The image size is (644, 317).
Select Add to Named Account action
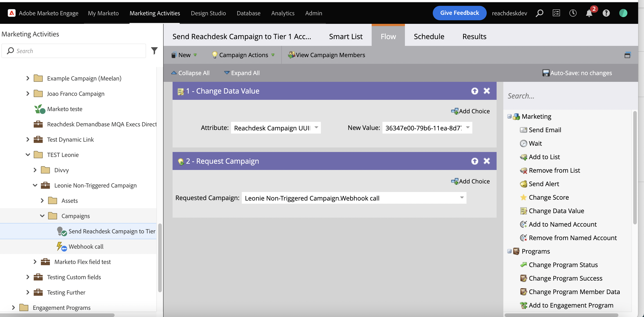[558, 224]
